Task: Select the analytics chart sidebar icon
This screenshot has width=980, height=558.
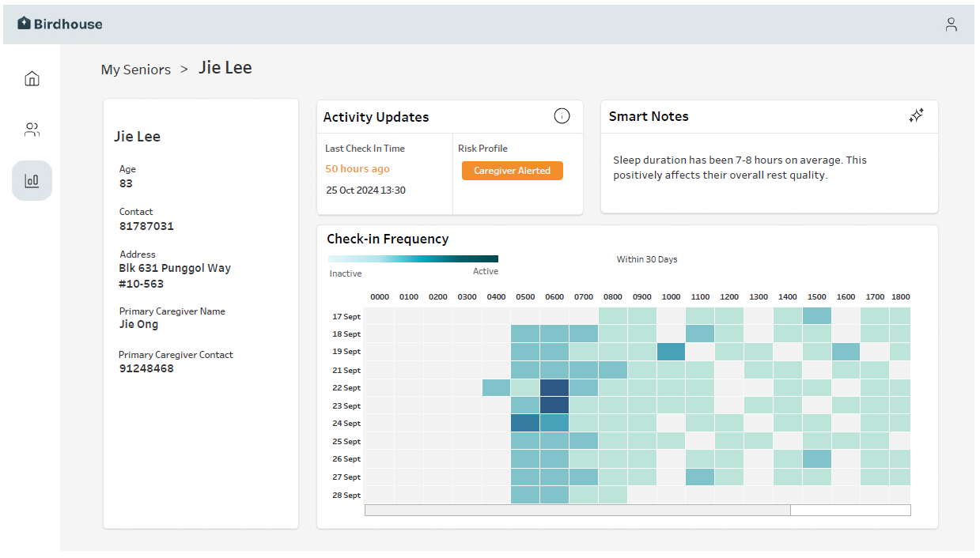Action: click(32, 181)
